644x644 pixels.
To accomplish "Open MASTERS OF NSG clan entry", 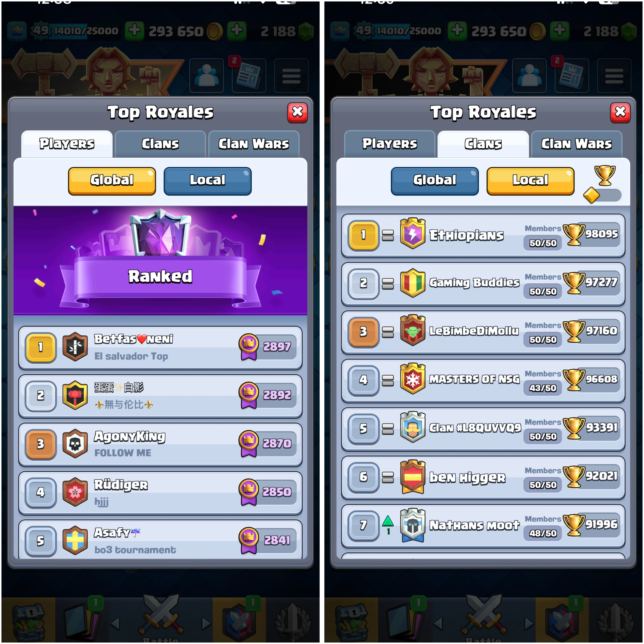I will (483, 380).
